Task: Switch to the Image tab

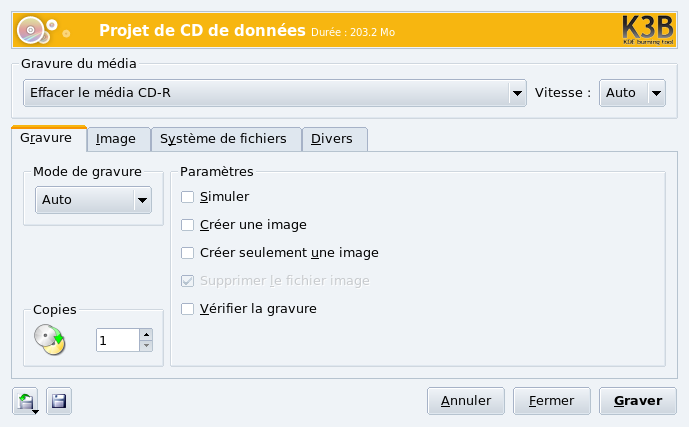Action: click(116, 139)
